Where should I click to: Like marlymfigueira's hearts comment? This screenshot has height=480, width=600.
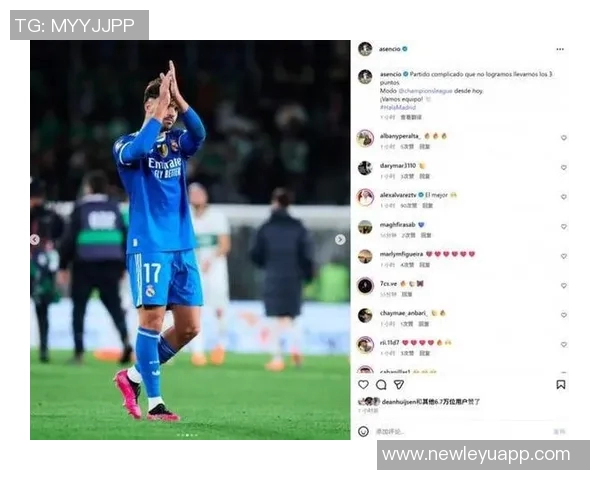[x=563, y=256]
